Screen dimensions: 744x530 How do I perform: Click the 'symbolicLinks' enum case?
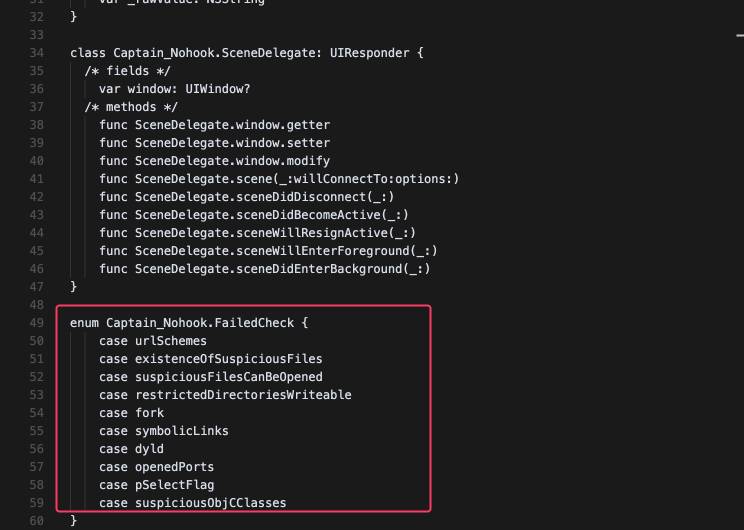click(x=181, y=431)
